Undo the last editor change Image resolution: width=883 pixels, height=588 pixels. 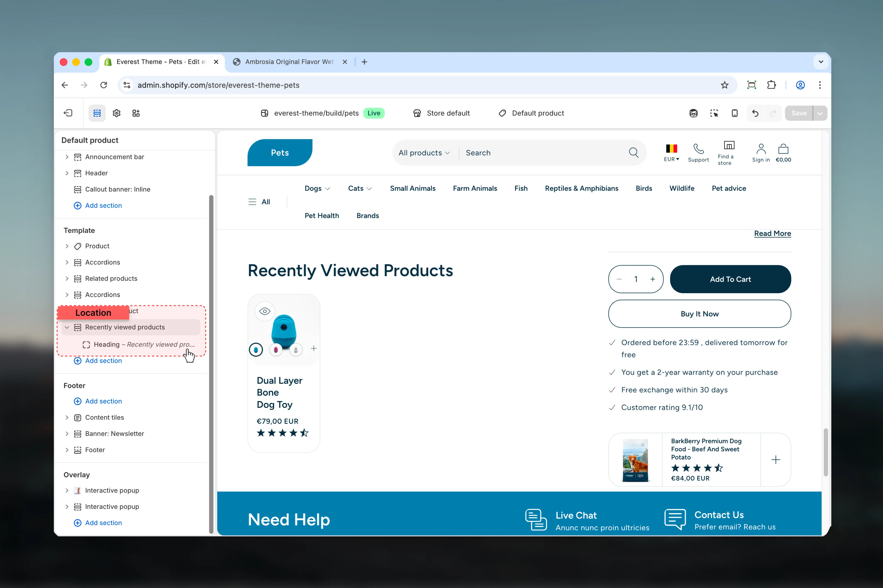[755, 113]
